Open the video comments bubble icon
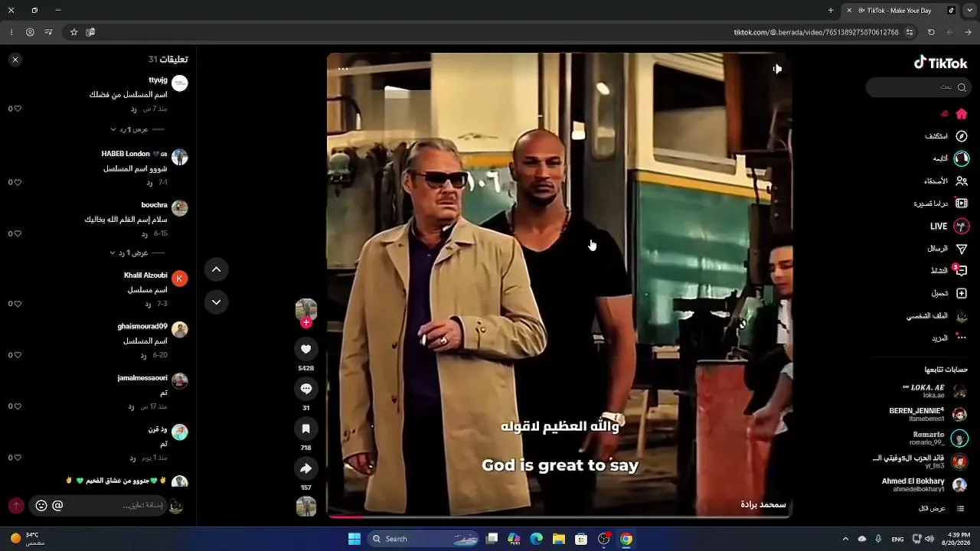This screenshot has width=980, height=551. [x=306, y=389]
